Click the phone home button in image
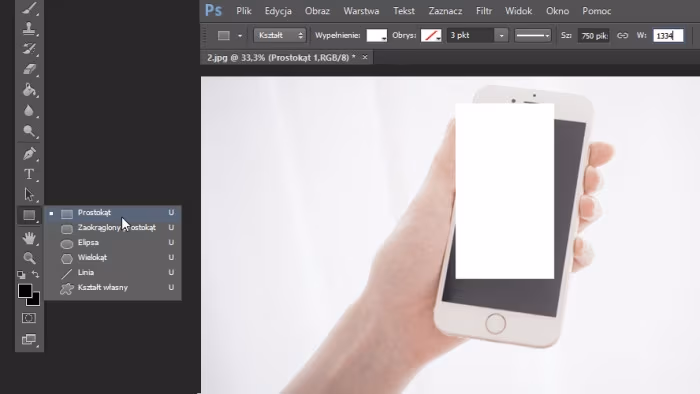700x394 pixels. click(495, 324)
